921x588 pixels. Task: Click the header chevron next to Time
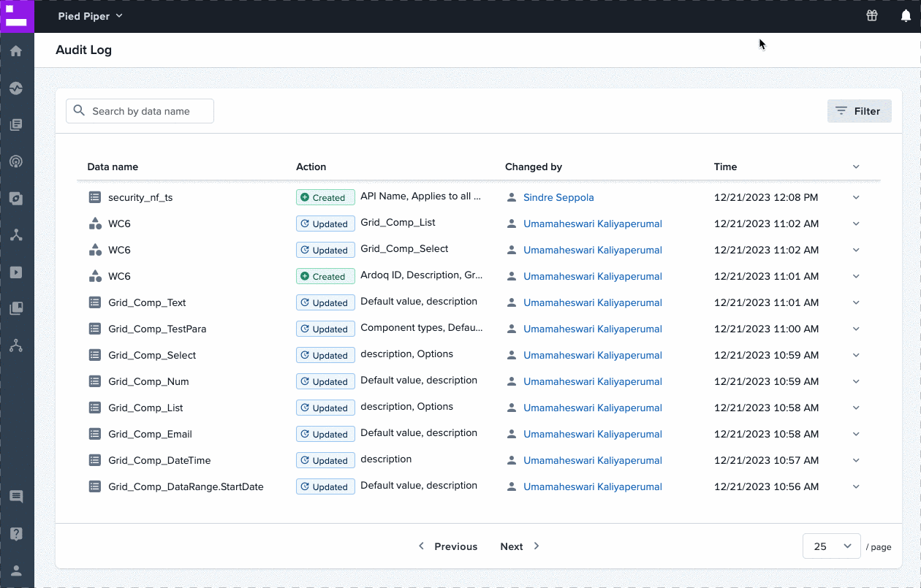click(856, 167)
